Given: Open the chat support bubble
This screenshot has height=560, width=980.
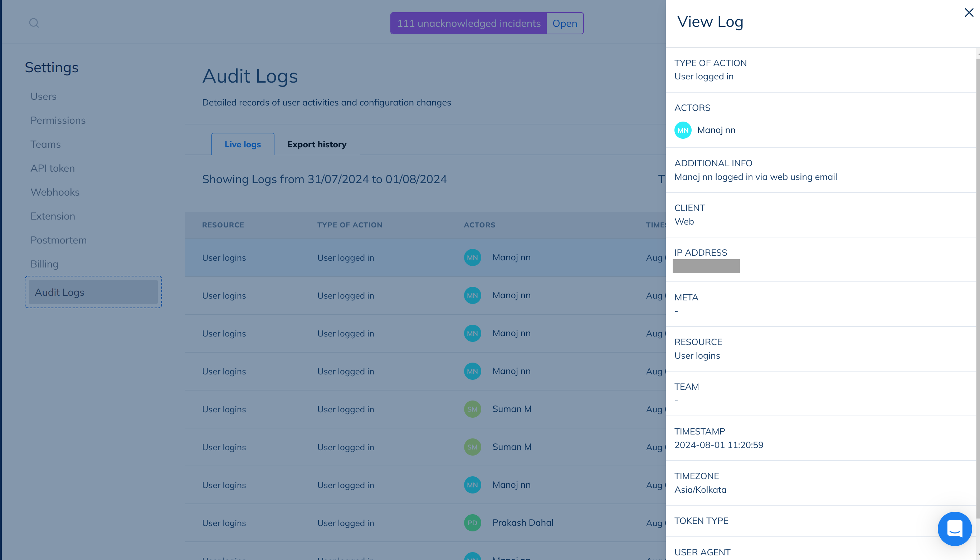Looking at the screenshot, I should [955, 528].
